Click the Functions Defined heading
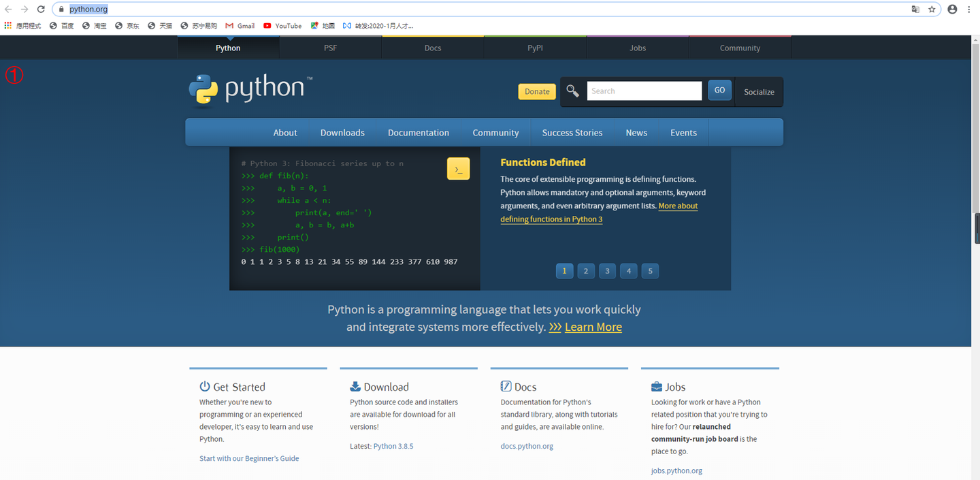The image size is (980, 480). (543, 162)
